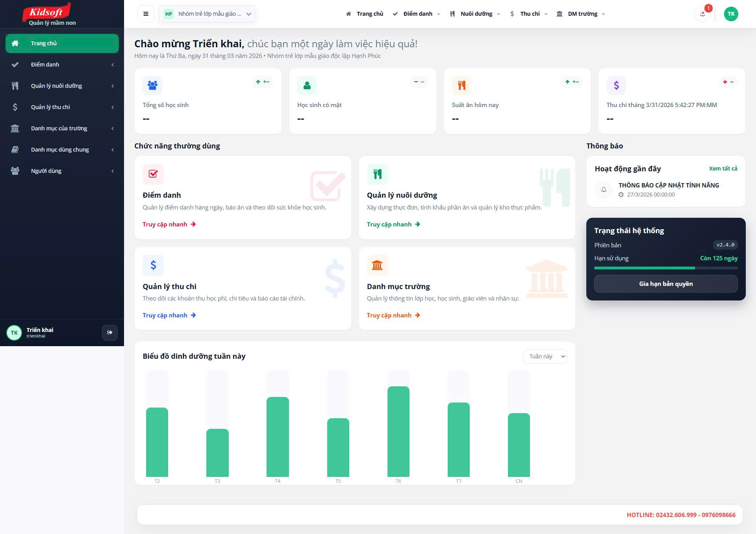Click the Tổng số học sinh group icon
The width and height of the screenshot is (756, 534).
152,85
